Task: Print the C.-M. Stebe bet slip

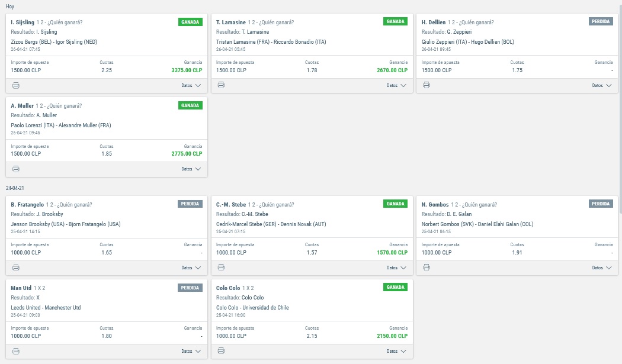Action: (222, 268)
